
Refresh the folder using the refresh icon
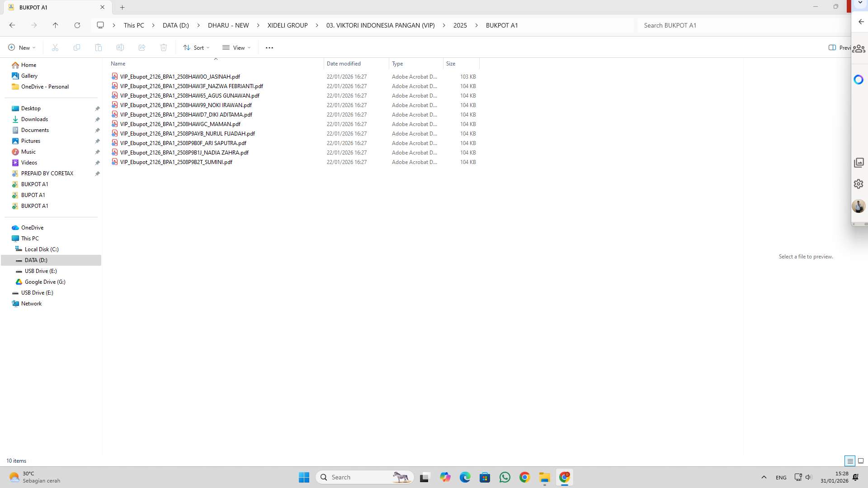pos(77,25)
